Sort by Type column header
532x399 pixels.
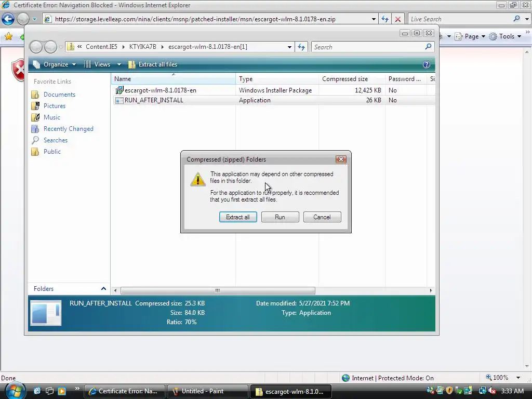coord(277,79)
